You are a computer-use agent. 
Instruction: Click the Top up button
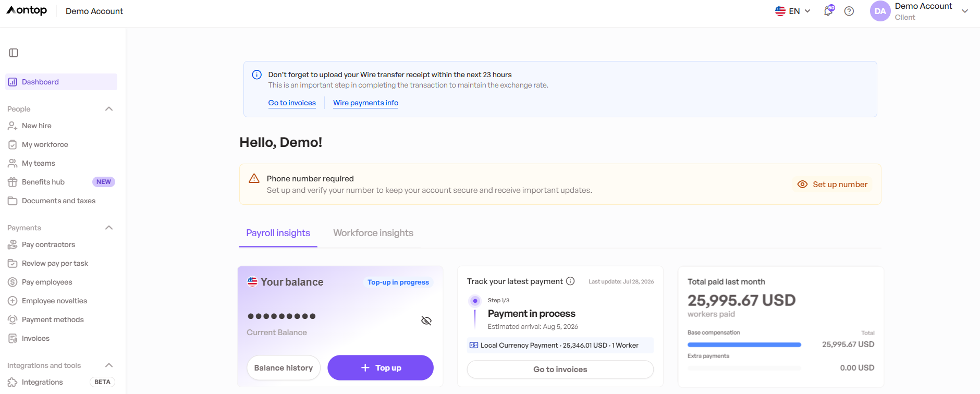click(x=381, y=368)
